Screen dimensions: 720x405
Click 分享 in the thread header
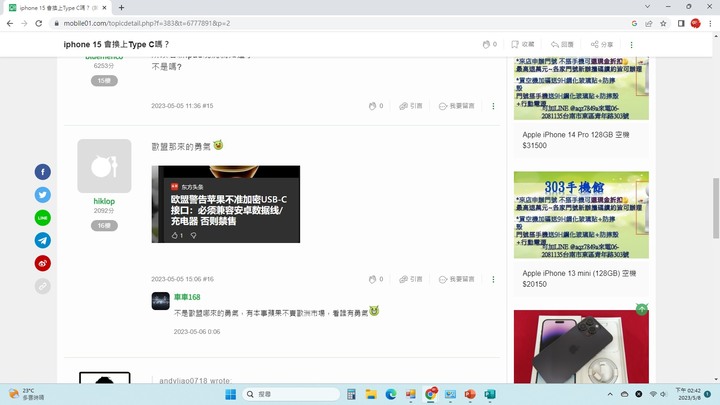pyautogui.click(x=602, y=45)
